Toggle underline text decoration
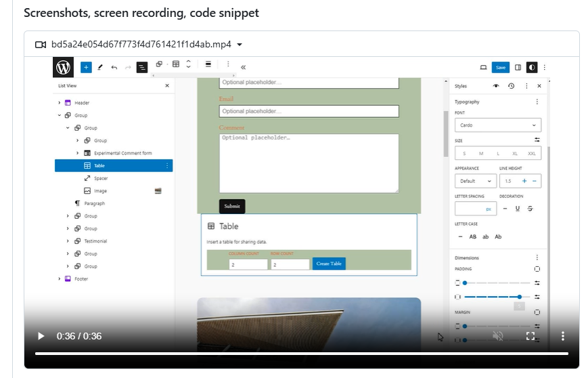This screenshot has height=378, width=588. coord(518,209)
